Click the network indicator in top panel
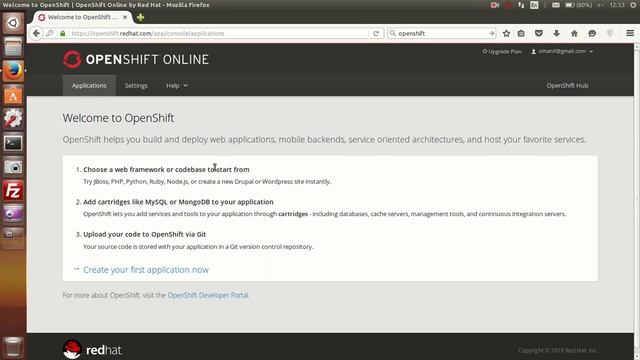Image resolution: width=640 pixels, height=360 pixels. (x=521, y=5)
